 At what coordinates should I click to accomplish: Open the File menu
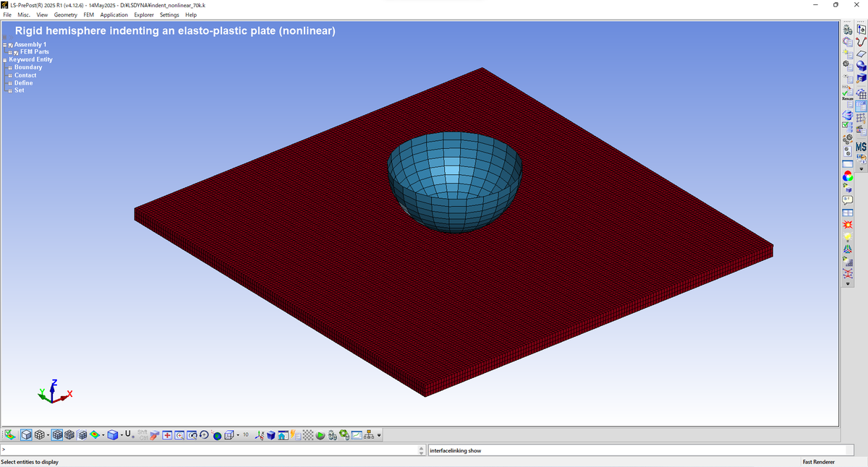click(x=7, y=14)
